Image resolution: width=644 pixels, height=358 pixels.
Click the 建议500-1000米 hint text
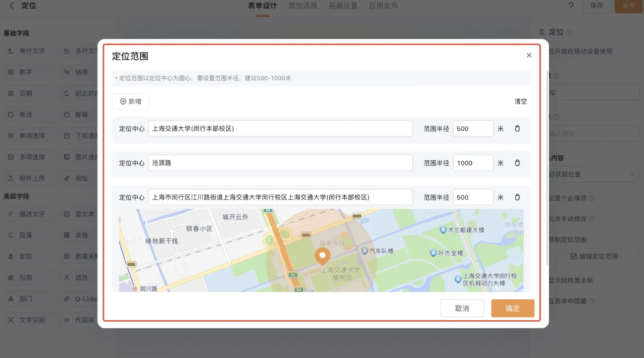click(x=268, y=78)
